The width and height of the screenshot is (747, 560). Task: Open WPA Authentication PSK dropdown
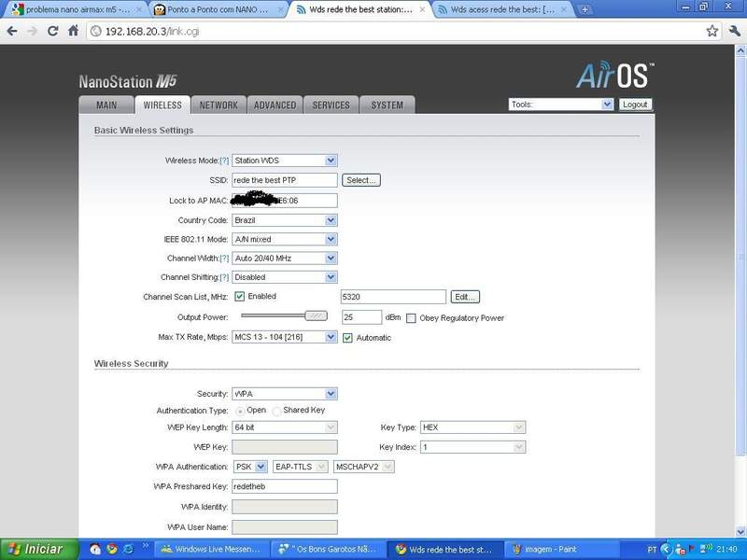tap(250, 467)
